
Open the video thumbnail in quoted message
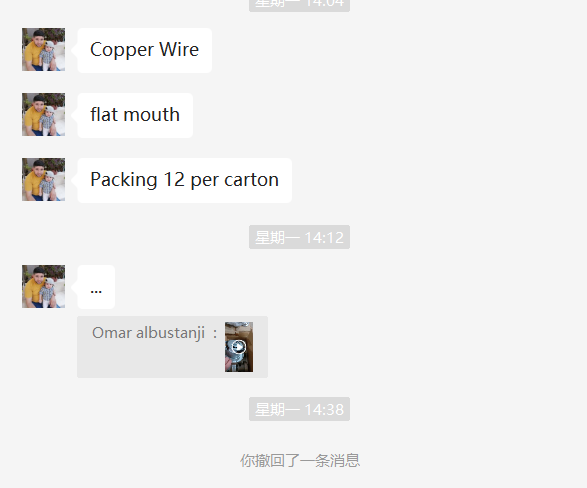pos(239,347)
